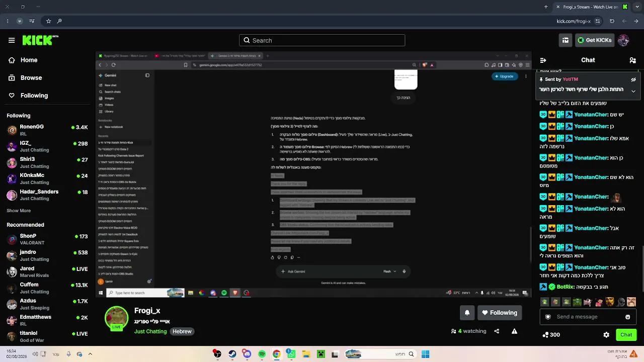The width and height of the screenshot is (644, 362).
Task: Open the Hadar_Sanders channel in the sidebar
Action: coord(48,195)
